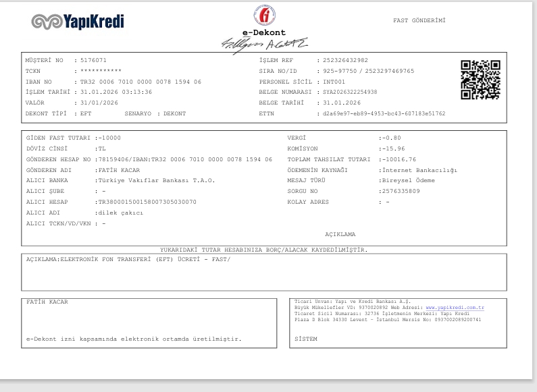Click FATİH KACAR in the bottom-left box
This screenshot has width=537, height=392.
click(47, 302)
